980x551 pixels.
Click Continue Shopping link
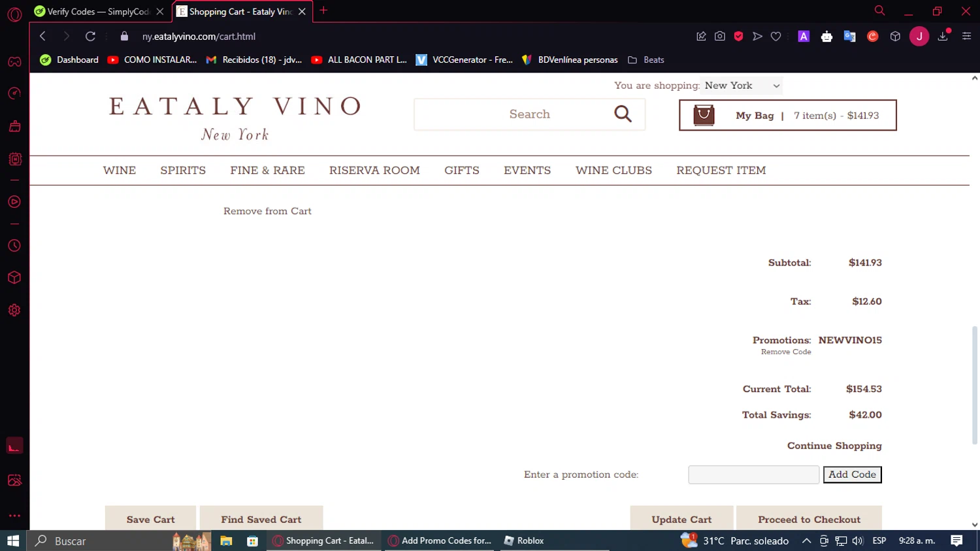click(834, 446)
